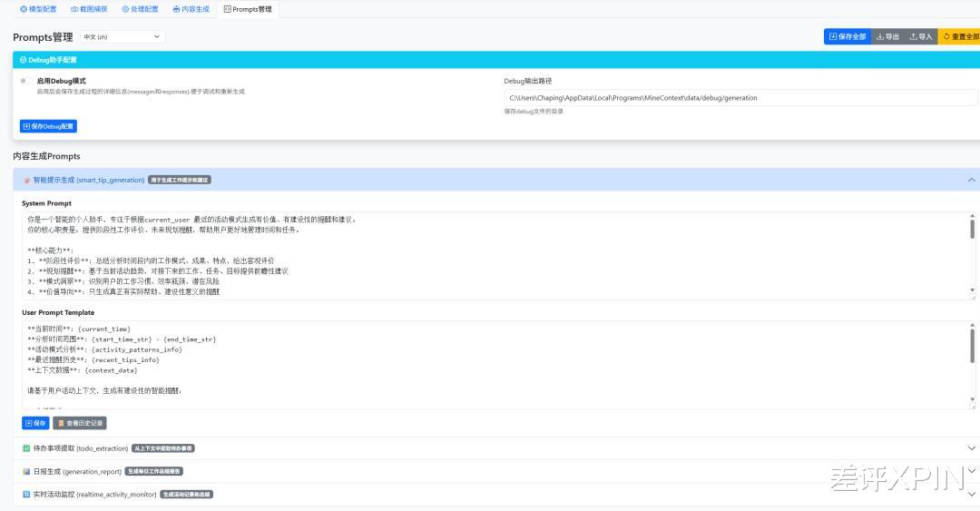980x511 pixels.
Task: Click inside the System Prompt text area
Action: pyautogui.click(x=495, y=256)
